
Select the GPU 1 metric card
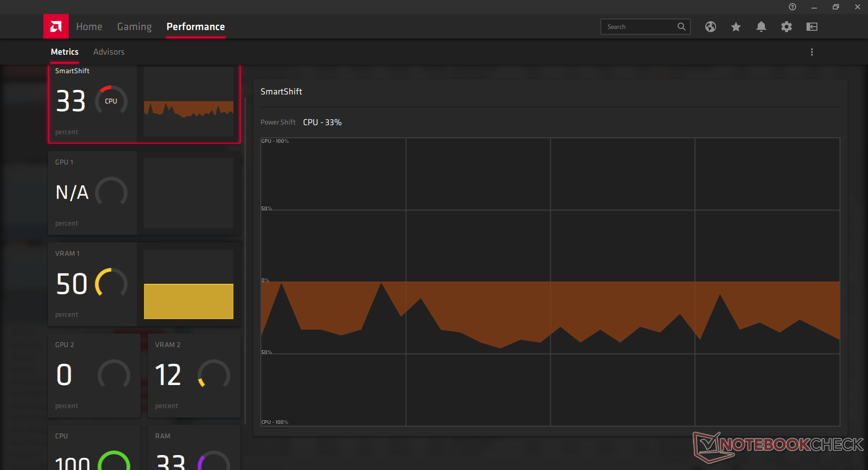[x=144, y=193]
